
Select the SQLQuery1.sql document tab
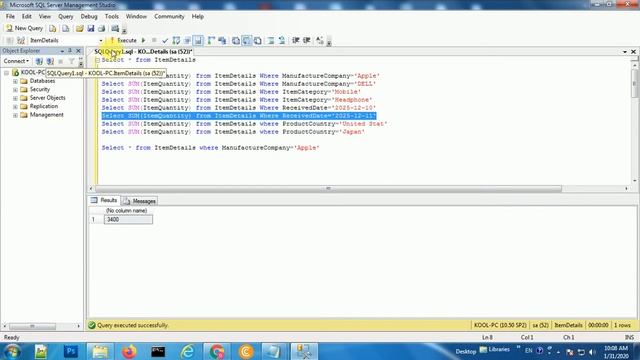143,52
